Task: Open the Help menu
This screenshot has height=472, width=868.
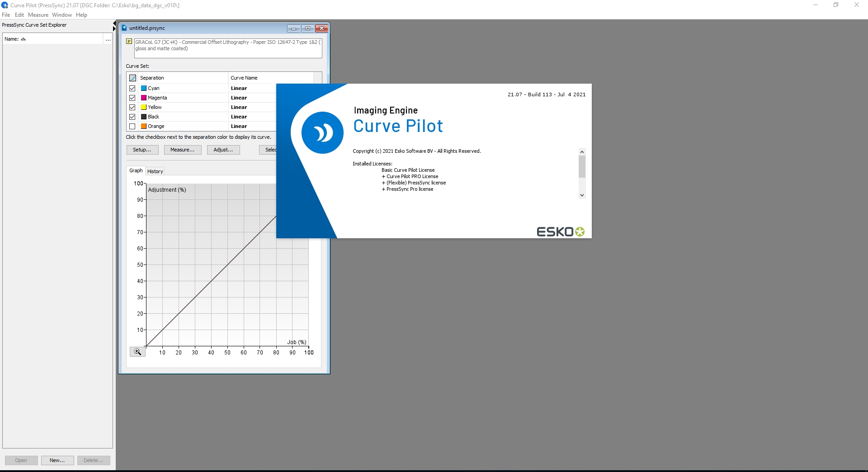Action: tap(81, 15)
